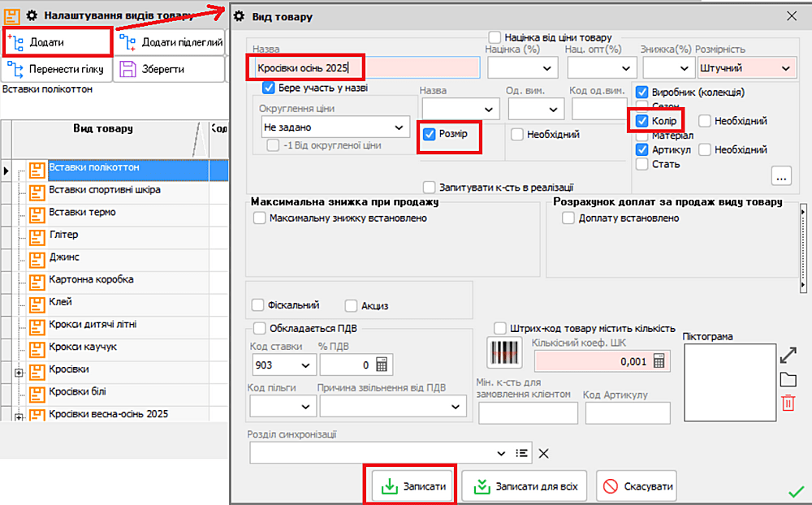Viewport: 812px width, 505px height.
Task: Click the Зберегти toolbar button
Action: tap(169, 70)
